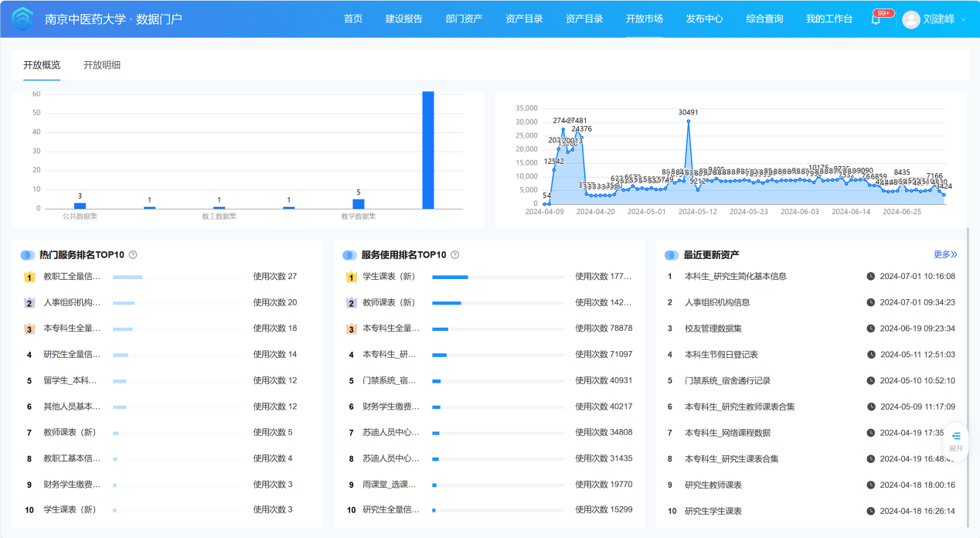Switch to the 开放明细 tab
980x538 pixels.
point(102,65)
